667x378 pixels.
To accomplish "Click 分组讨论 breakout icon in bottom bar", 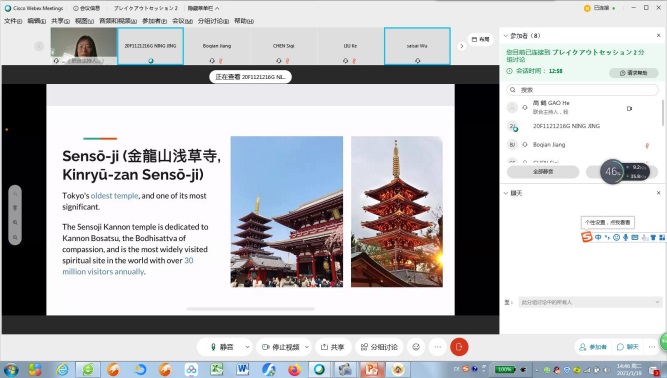I will click(379, 347).
